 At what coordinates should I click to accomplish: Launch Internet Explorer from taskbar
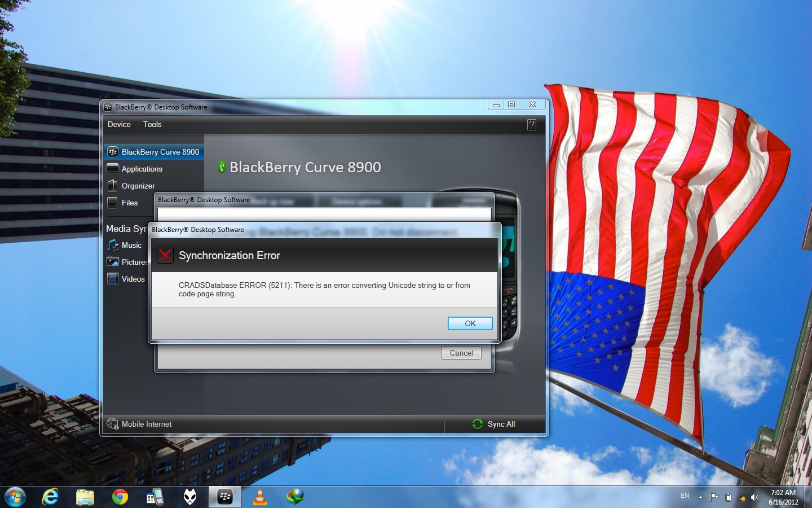(50, 497)
